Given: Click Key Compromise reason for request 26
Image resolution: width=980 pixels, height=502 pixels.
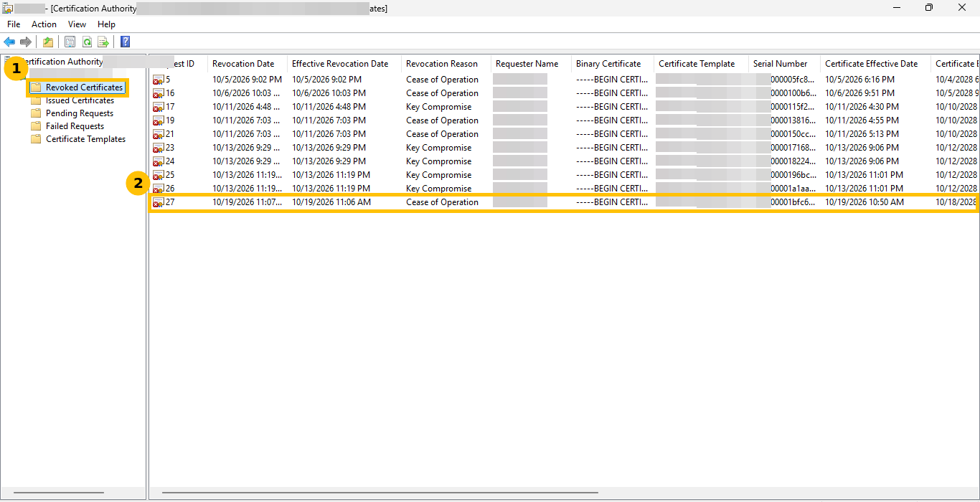Looking at the screenshot, I should coord(439,189).
